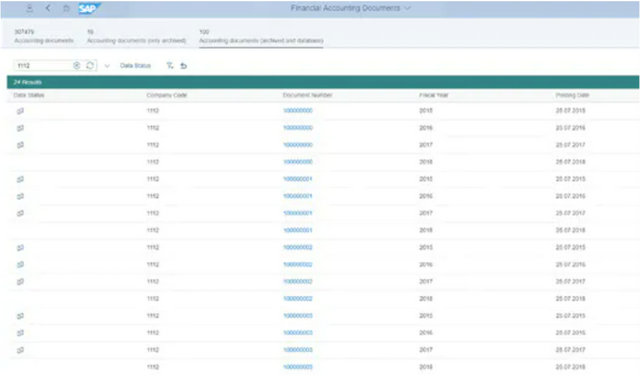
Task: Open document 100000000 for fiscal year 2015
Action: (298, 111)
